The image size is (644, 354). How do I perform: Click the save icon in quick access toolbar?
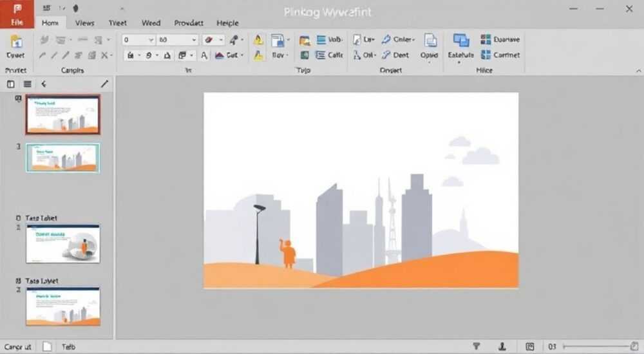(46, 8)
